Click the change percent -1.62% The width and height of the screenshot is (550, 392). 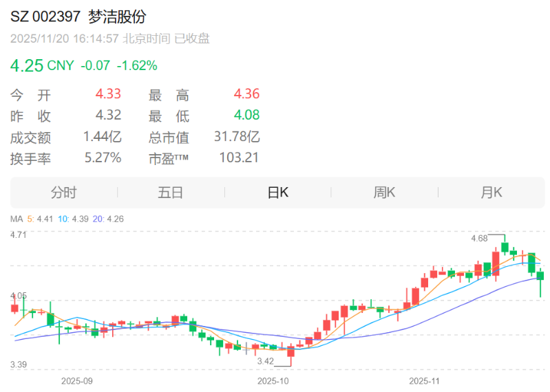point(137,65)
